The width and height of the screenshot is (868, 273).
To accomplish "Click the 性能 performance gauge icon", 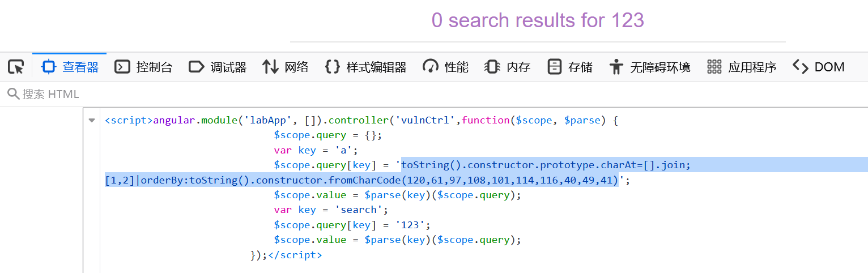I will (x=431, y=67).
